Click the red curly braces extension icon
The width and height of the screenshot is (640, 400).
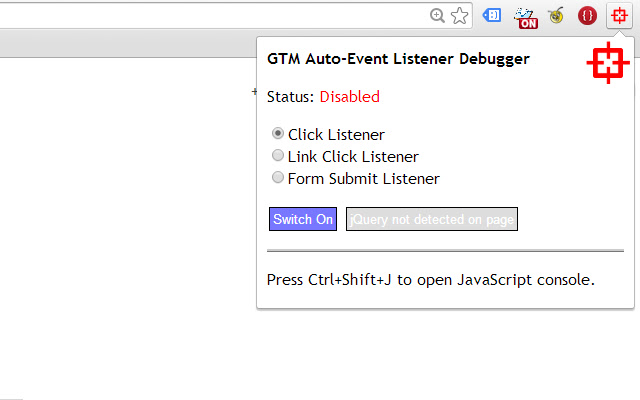[588, 15]
